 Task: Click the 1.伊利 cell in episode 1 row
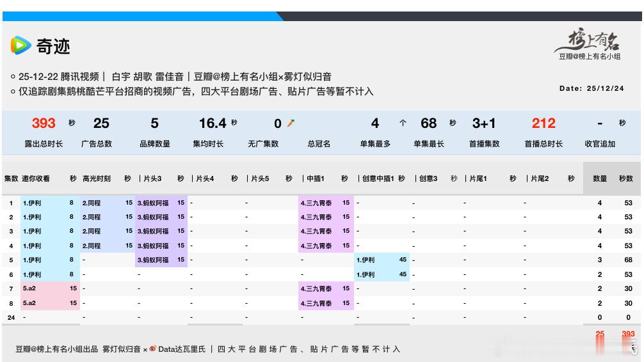32,203
